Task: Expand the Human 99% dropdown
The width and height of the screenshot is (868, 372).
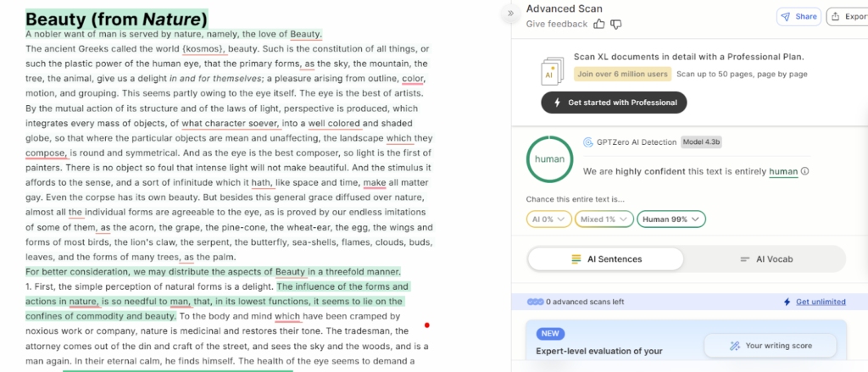Action: click(671, 219)
